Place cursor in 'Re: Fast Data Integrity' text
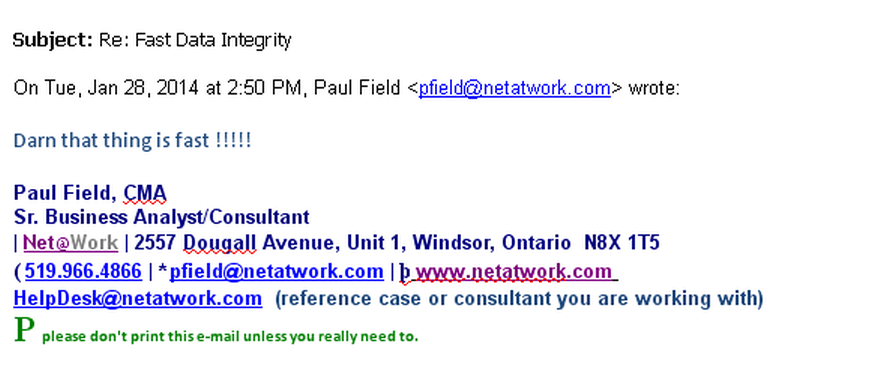Image resolution: width=896 pixels, height=371 pixels. (195, 41)
